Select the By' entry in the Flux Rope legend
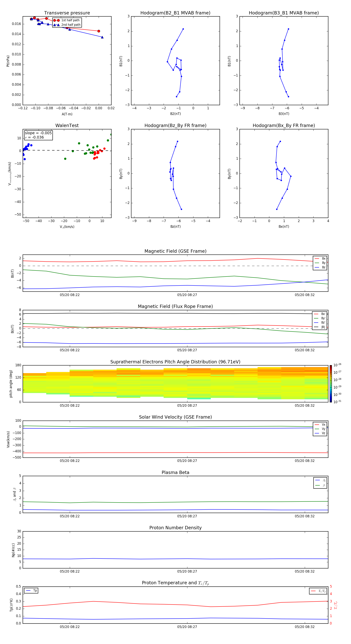This screenshot has height=644, width=351. pyautogui.click(x=320, y=318)
